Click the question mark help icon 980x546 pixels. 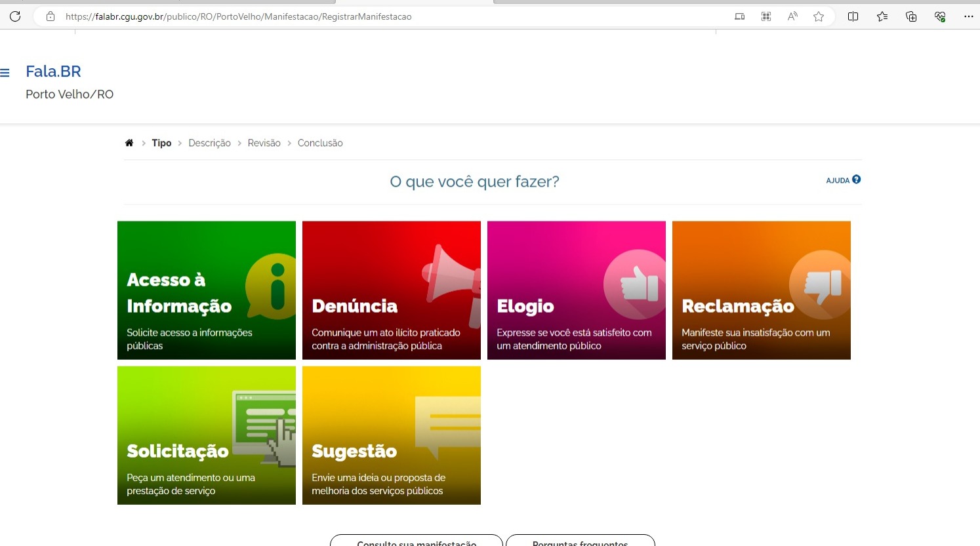click(x=856, y=180)
